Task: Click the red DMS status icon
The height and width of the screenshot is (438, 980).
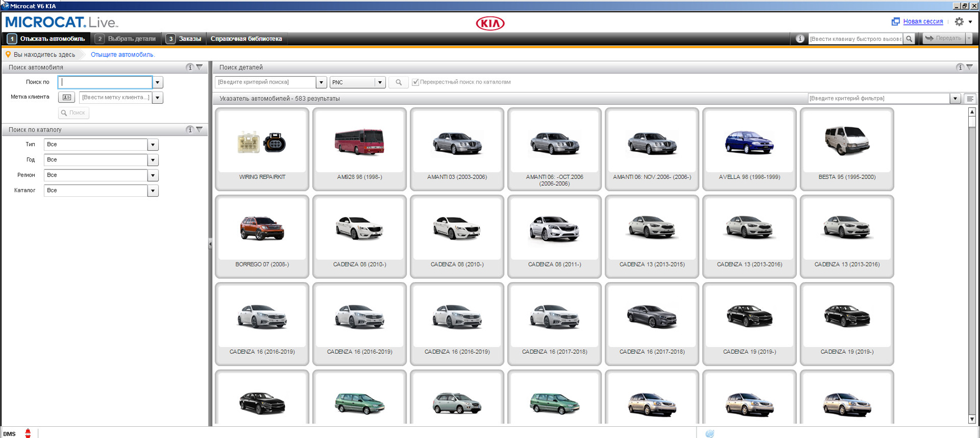Action: tap(27, 433)
